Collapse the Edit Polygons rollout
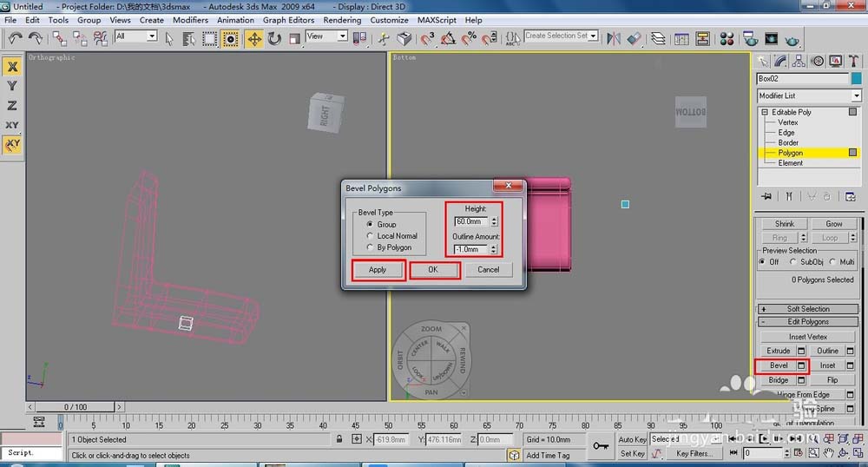This screenshot has height=467, width=868. (808, 321)
